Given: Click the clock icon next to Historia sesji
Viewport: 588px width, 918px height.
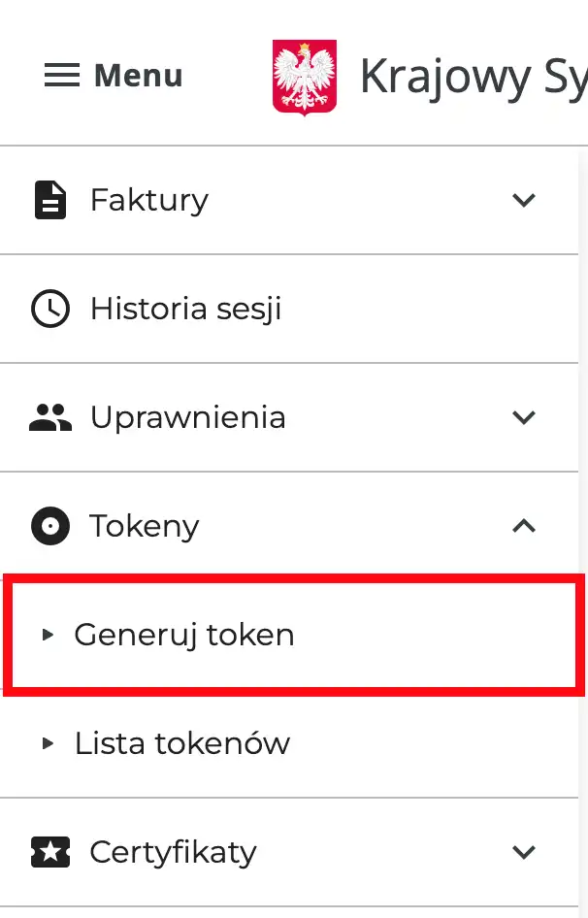Looking at the screenshot, I should coord(49,309).
